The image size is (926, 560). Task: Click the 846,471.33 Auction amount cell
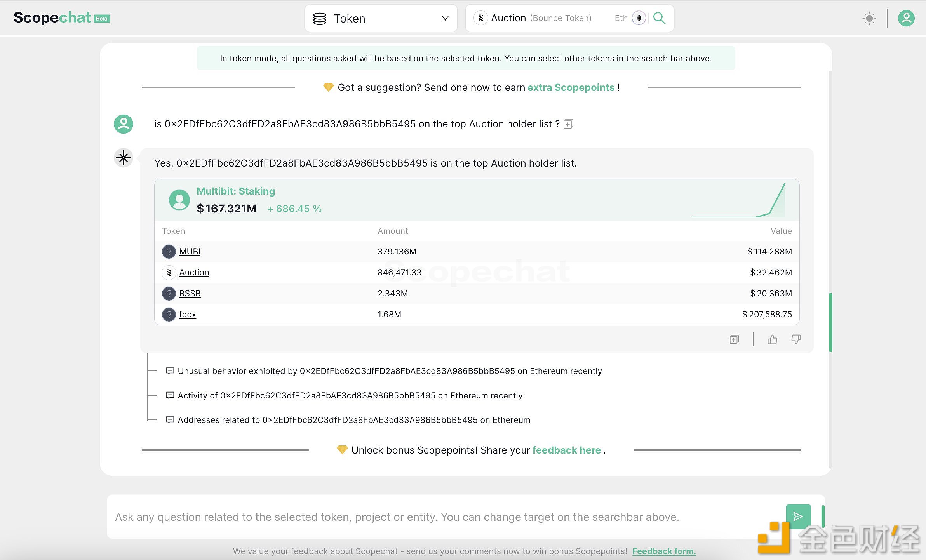pos(399,272)
